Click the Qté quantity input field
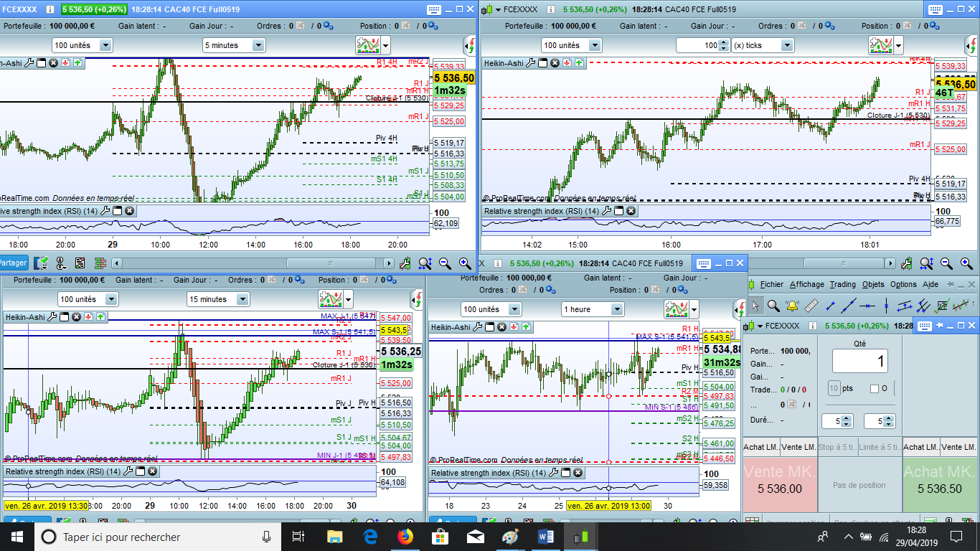Screen dimensions: 980x551 tap(860, 362)
